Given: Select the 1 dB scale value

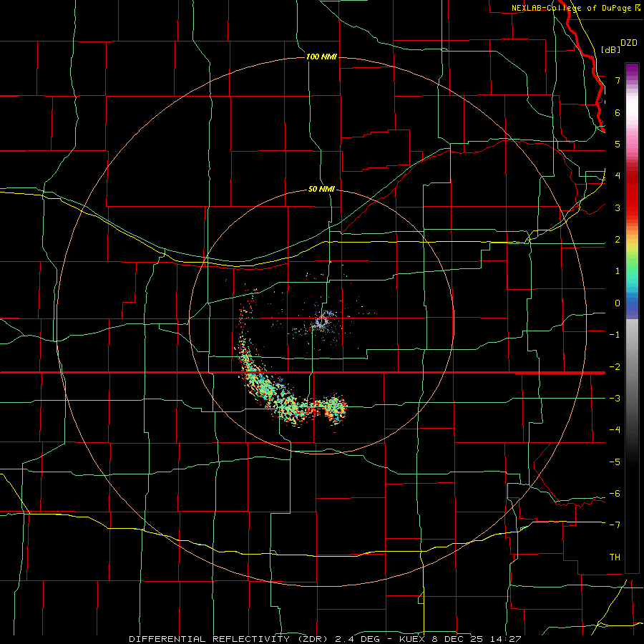Looking at the screenshot, I should click(x=618, y=271).
